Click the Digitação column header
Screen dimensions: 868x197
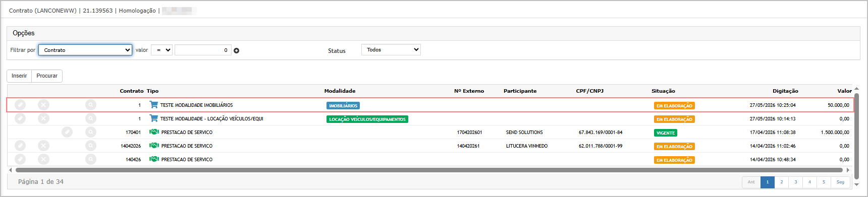click(785, 91)
